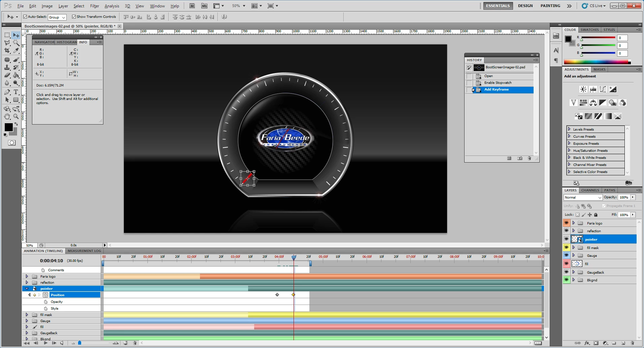Switch to the Design workspace
644x348 pixels.
click(525, 6)
